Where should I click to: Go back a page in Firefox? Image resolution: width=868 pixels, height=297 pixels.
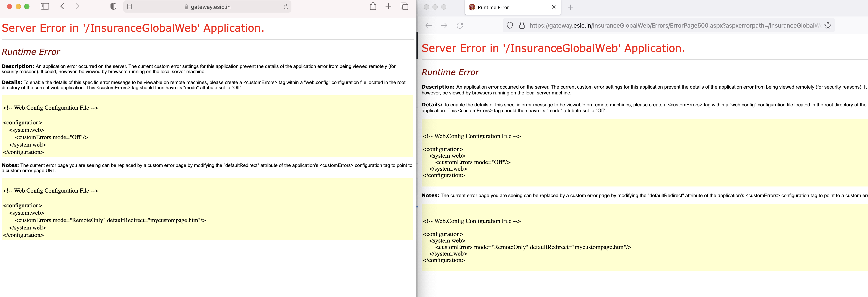(428, 25)
